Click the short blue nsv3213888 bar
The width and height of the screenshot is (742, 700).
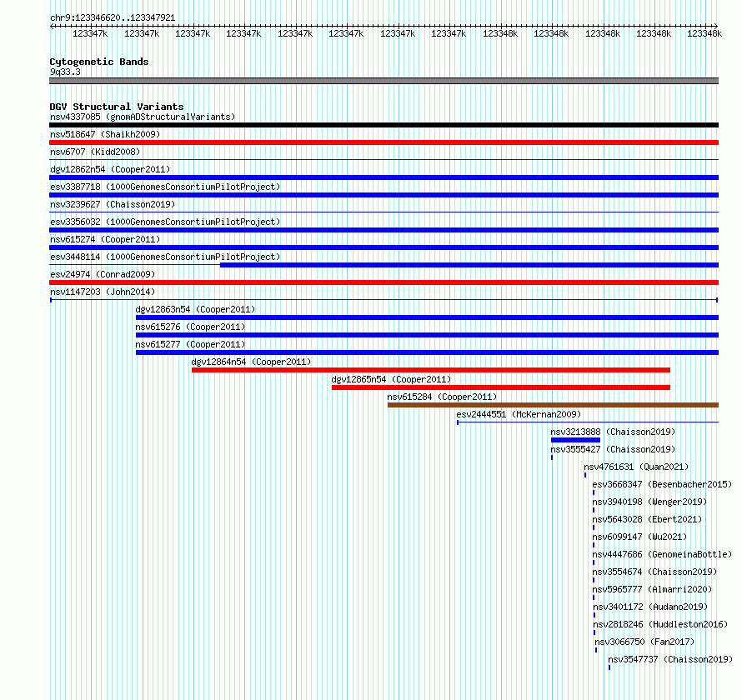[x=575, y=440]
